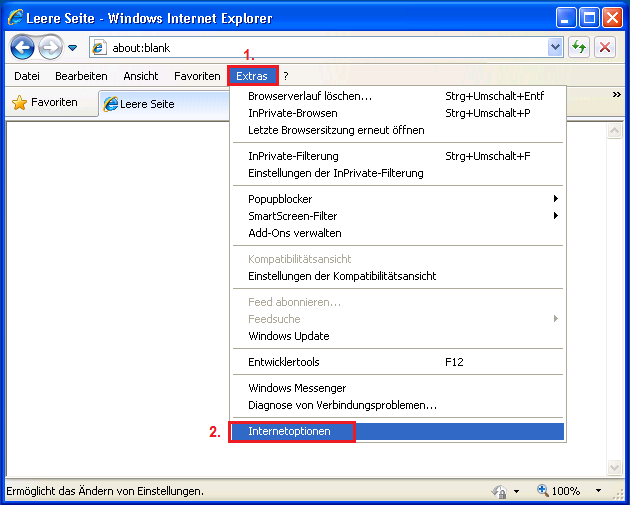Open the ? help menu
630x505 pixels.
(286, 76)
